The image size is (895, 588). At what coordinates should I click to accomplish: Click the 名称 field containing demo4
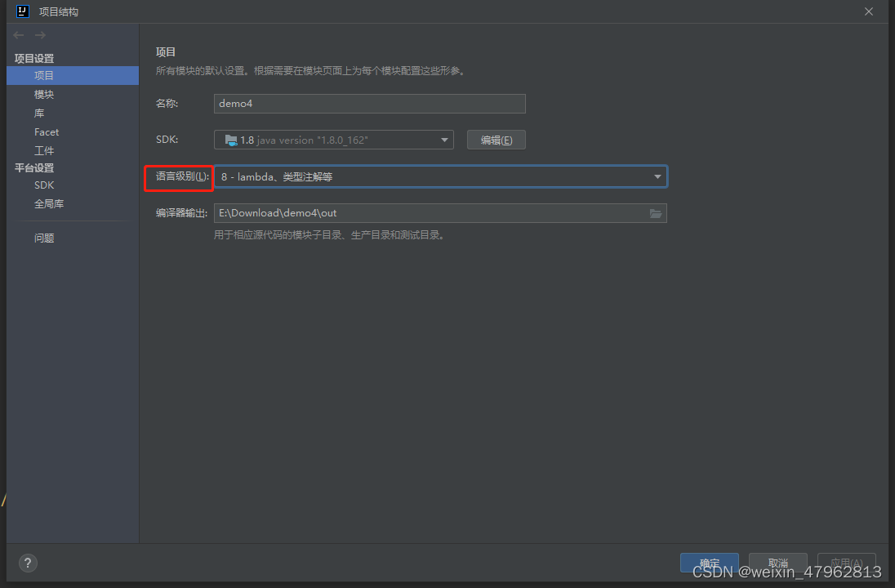point(369,104)
